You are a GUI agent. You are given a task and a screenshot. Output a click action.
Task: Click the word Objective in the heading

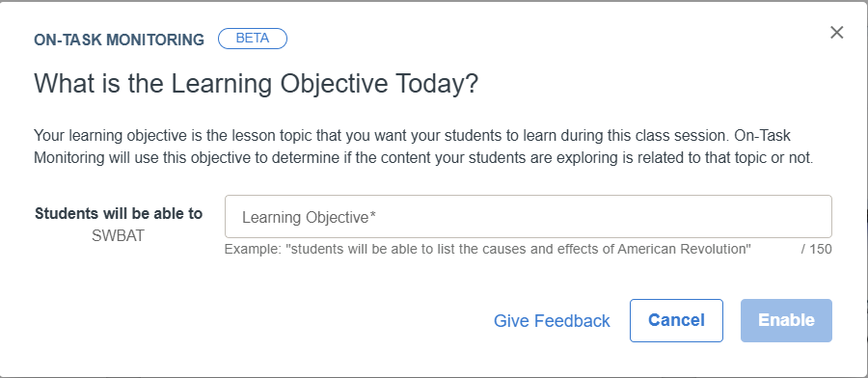334,84
